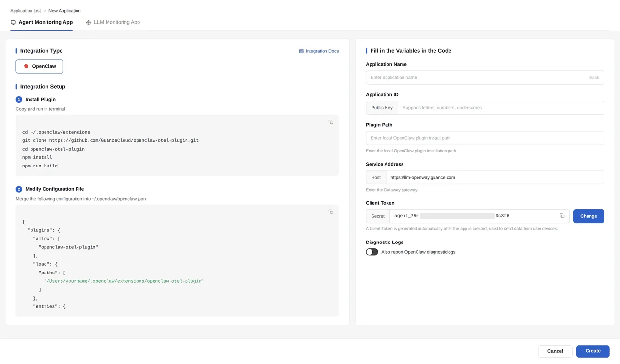This screenshot has height=364, width=620.
Task: Click the "cd openclaw-otel-plugin" command line
Action: [53, 149]
